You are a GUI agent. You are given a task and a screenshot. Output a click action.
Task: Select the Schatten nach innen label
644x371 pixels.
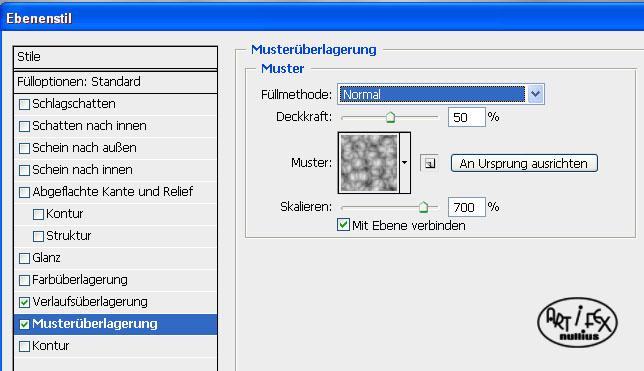pos(89,126)
